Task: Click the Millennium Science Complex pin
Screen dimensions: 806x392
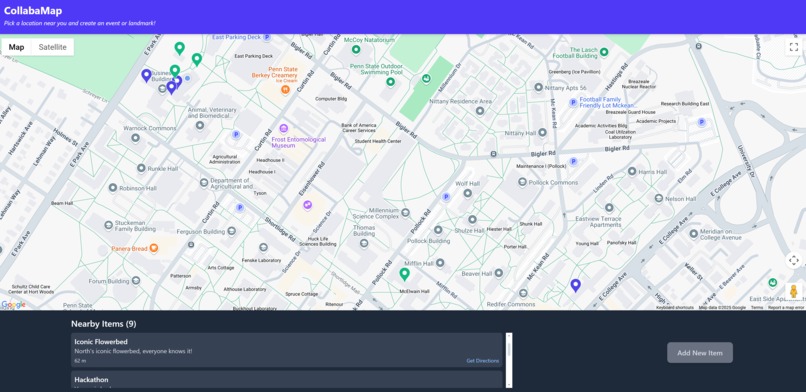Action: point(405,212)
